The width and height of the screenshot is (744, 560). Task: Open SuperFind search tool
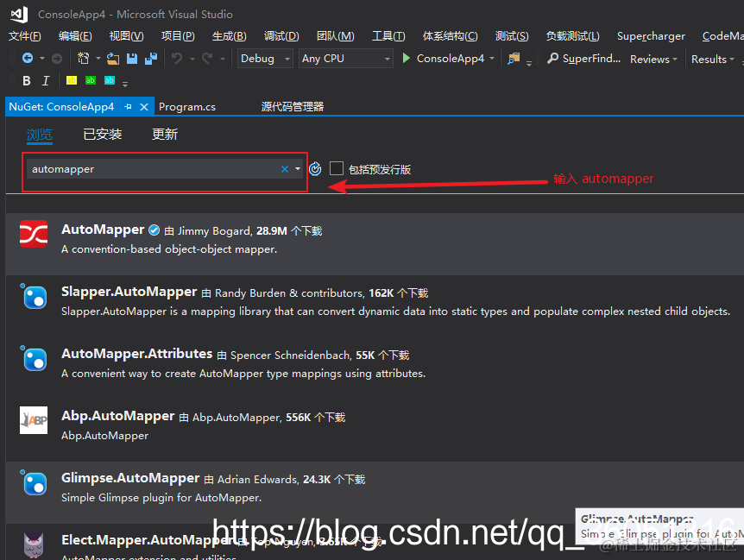click(x=583, y=59)
